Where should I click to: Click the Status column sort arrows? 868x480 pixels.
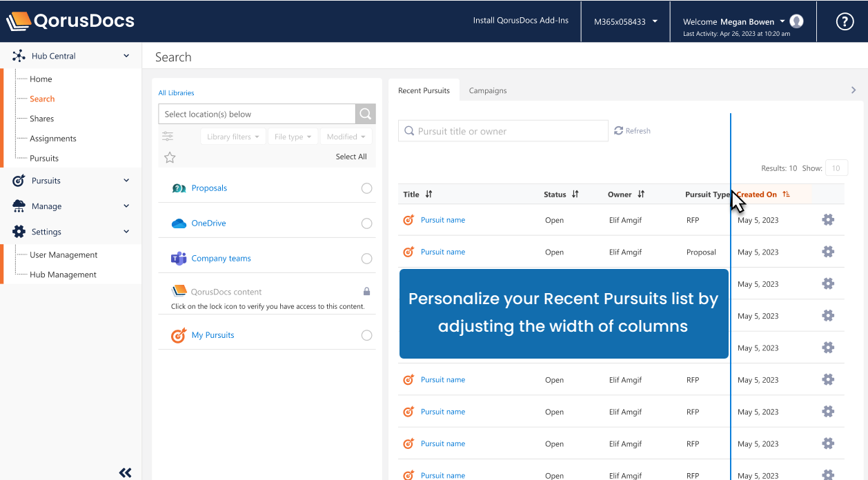click(575, 194)
